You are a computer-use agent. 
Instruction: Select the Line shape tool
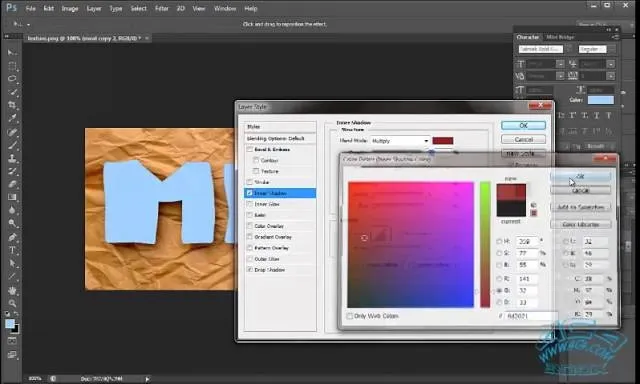coord(12,276)
